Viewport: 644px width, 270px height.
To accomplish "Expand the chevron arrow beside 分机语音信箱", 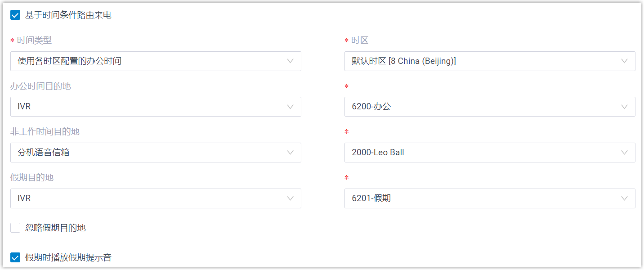I will pos(291,153).
